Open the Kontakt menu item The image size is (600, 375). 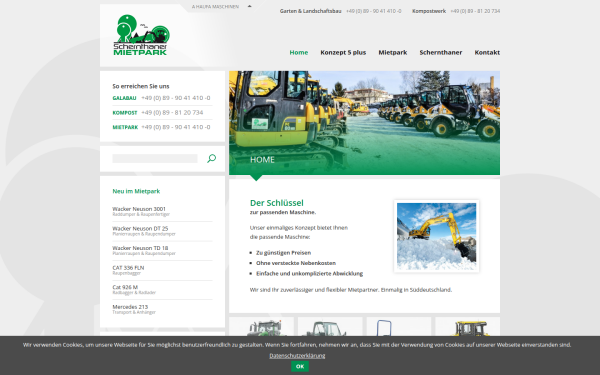[487, 52]
